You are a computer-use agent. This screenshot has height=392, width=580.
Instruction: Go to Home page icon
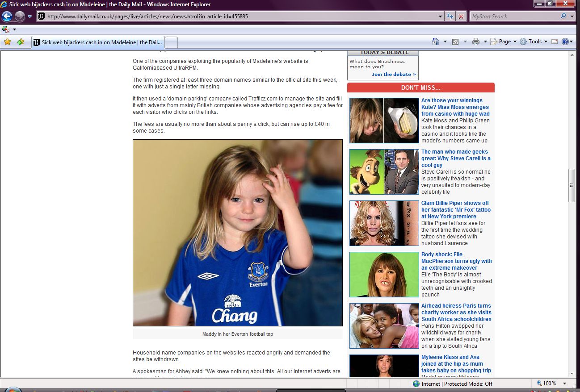(x=436, y=42)
